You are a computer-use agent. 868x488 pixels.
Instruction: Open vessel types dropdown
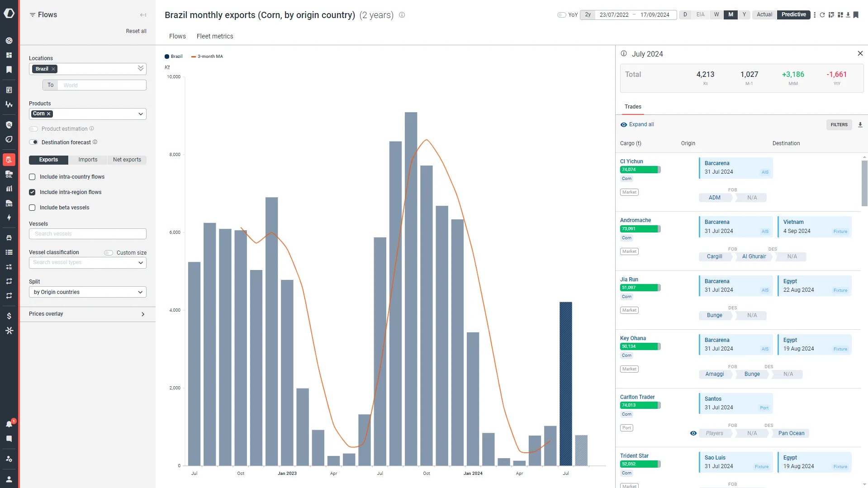(x=88, y=263)
